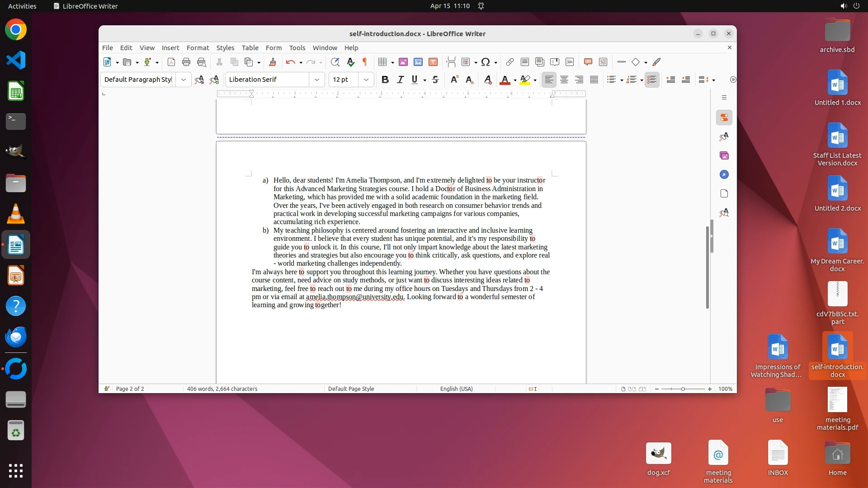
Task: Insert a comment from the toolbar
Action: [x=588, y=62]
